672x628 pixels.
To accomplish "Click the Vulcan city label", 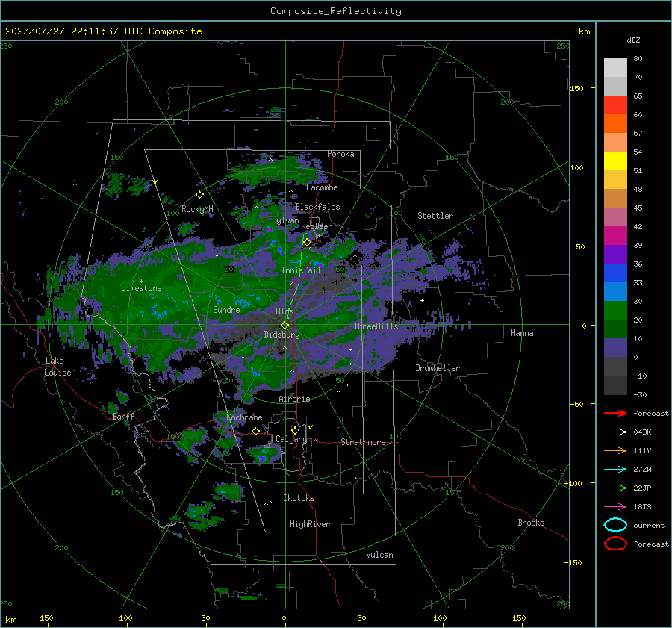I will [x=379, y=555].
